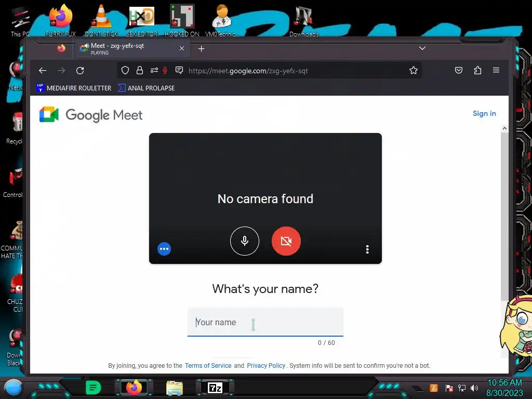The height and width of the screenshot is (399, 532).
Task: Open the Privacy Policy link
Action: [x=266, y=365]
